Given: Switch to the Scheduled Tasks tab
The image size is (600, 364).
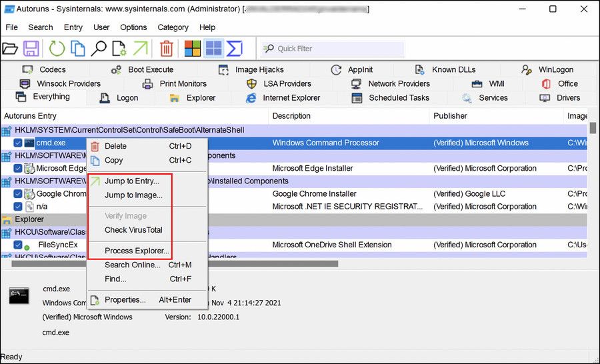Looking at the screenshot, I should pos(391,98).
